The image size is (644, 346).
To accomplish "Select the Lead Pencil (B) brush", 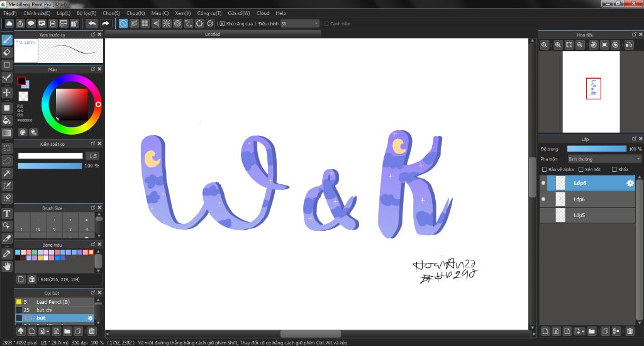I will (x=55, y=302).
